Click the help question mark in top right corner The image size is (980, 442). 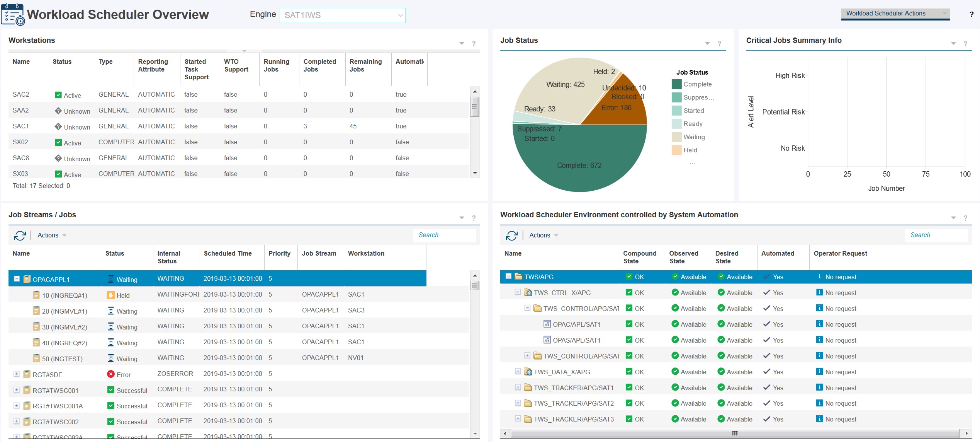(972, 15)
